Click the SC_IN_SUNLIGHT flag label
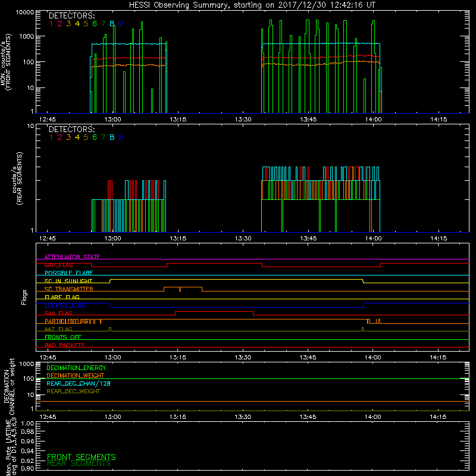This screenshot has width=476, height=476. tap(68, 281)
